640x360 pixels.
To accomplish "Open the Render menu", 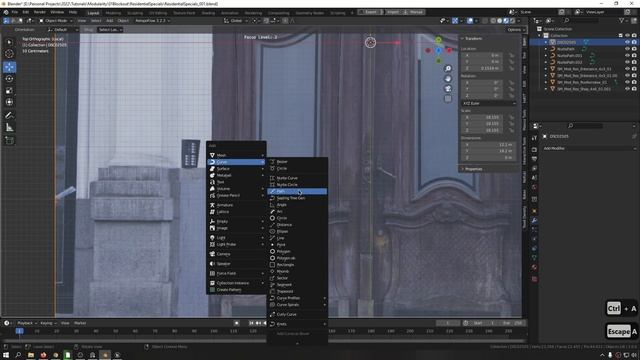I will click(x=40, y=12).
